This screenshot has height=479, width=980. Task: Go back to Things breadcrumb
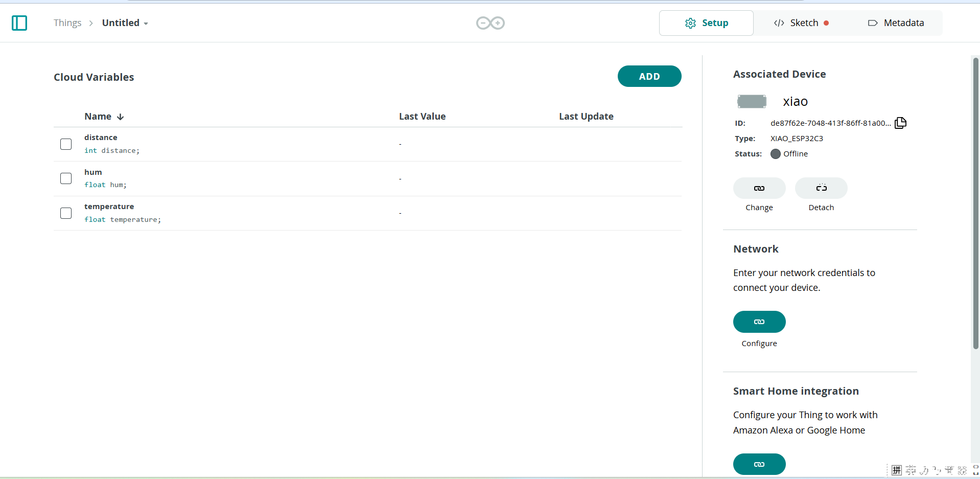coord(67,23)
